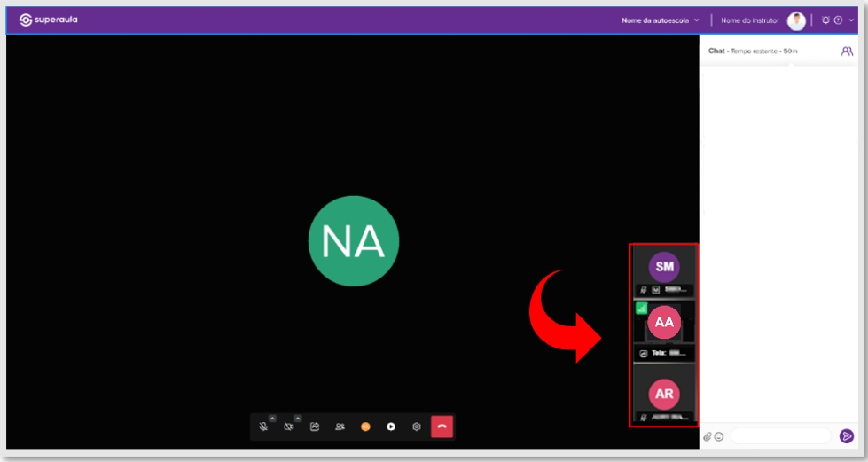Expand camera options arrow

tap(297, 419)
